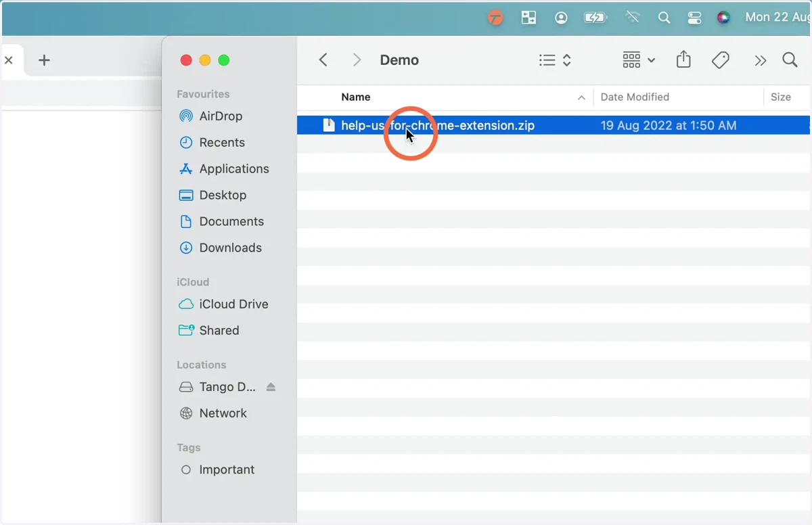
Task: Open Spotlight search in the menu bar
Action: point(664,18)
